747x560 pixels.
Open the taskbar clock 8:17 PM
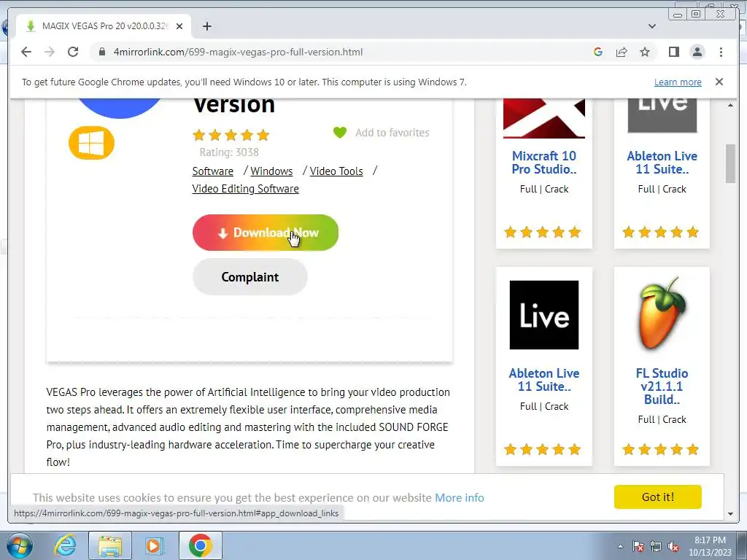pos(710,546)
